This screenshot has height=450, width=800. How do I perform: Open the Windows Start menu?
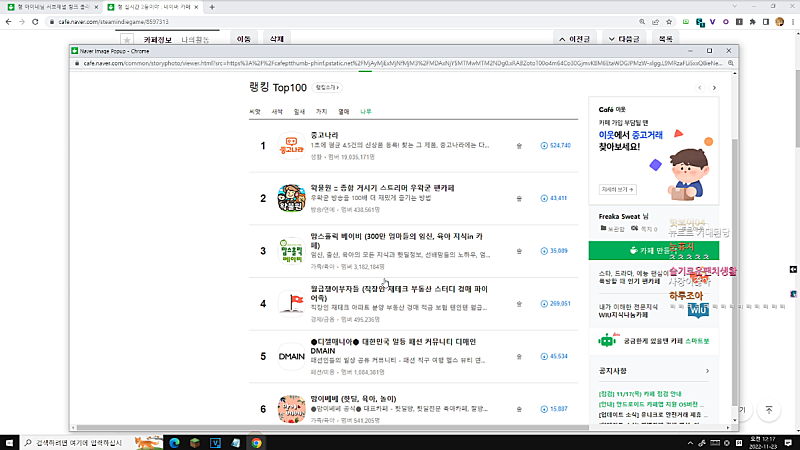[9, 443]
